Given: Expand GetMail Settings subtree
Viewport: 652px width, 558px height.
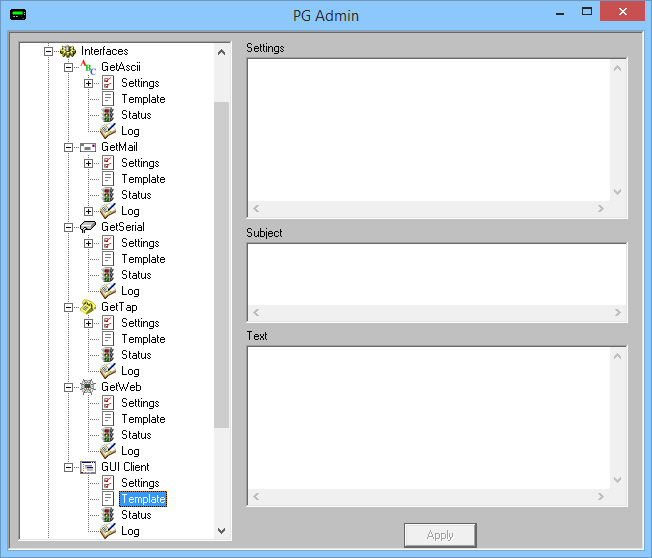Looking at the screenshot, I should pyautogui.click(x=88, y=163).
